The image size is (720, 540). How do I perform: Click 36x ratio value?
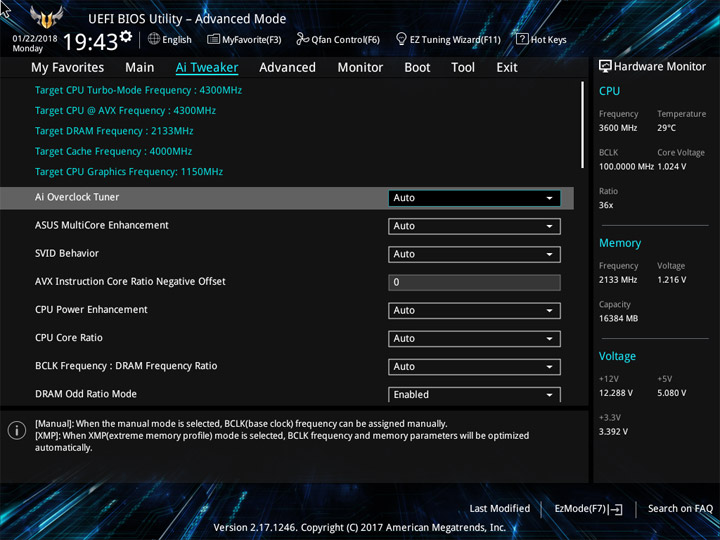[606, 205]
